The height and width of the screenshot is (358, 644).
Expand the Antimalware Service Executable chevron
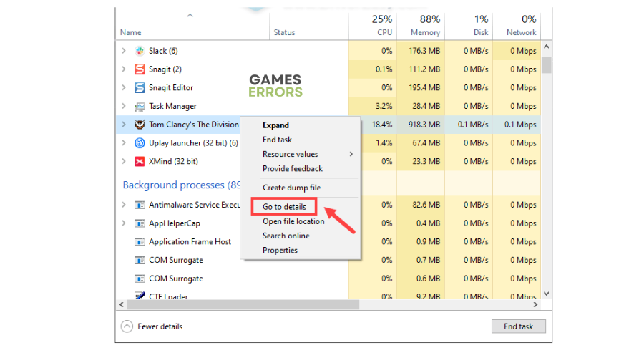pos(124,205)
